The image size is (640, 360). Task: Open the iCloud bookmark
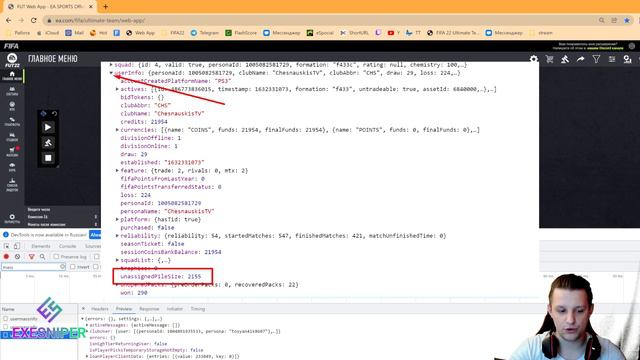[48, 33]
